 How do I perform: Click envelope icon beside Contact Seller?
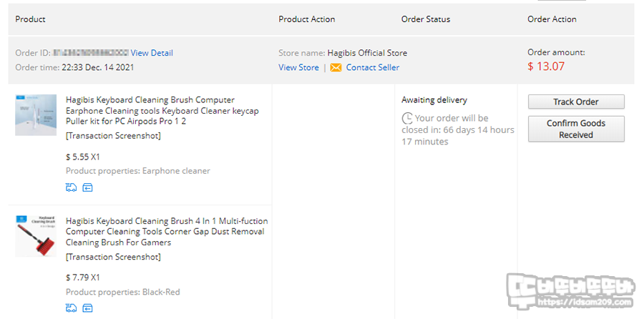(x=336, y=68)
